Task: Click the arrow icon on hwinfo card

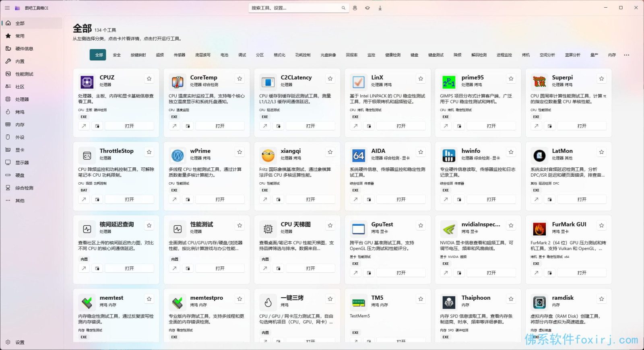Action: (x=446, y=199)
